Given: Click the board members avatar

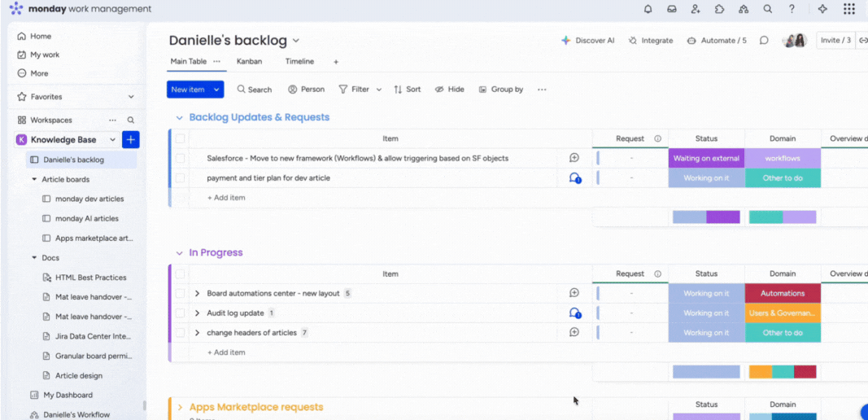Looking at the screenshot, I should [794, 41].
